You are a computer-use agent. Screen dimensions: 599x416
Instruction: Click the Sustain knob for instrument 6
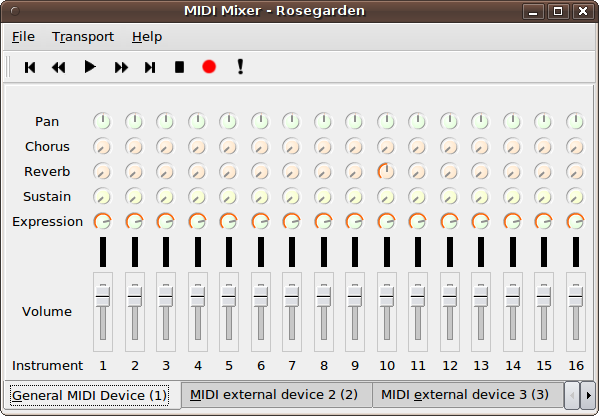[x=261, y=197]
